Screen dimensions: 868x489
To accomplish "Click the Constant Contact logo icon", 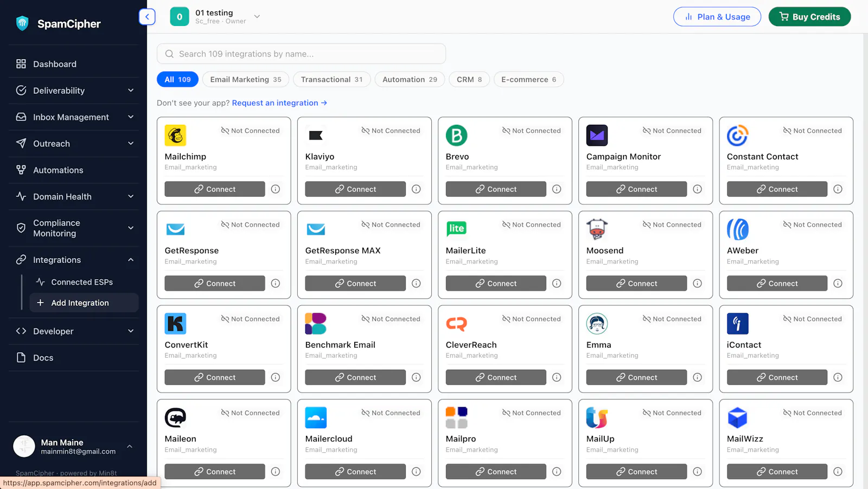I will pos(737,136).
